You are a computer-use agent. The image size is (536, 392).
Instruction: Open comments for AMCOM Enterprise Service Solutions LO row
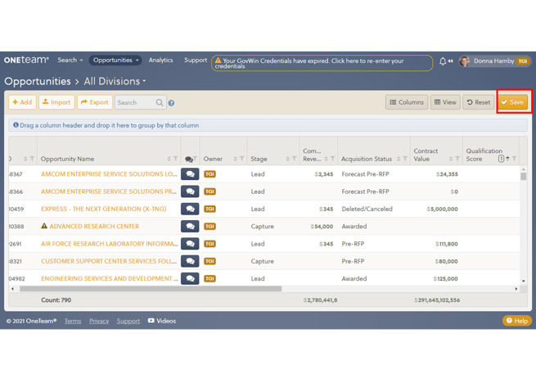[x=190, y=174]
